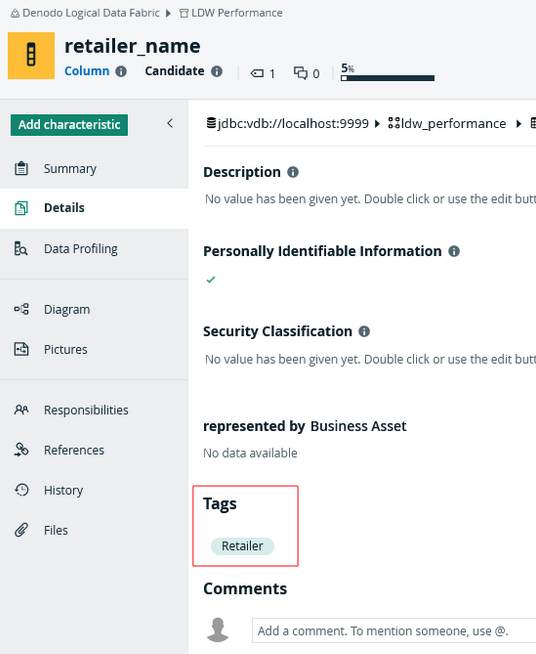Toggle the Personally Identifiable Information checkmark
The height and width of the screenshot is (654, 536).
tap(211, 279)
